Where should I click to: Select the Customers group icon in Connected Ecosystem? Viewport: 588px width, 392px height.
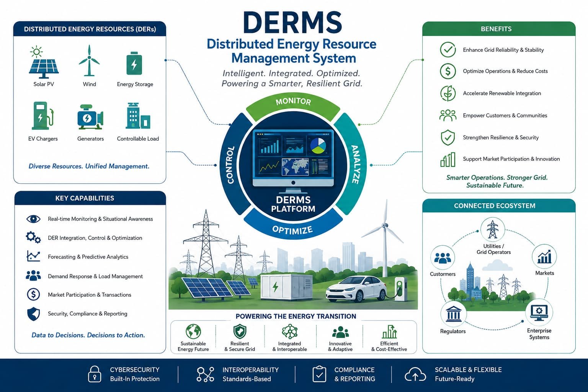coord(443,258)
